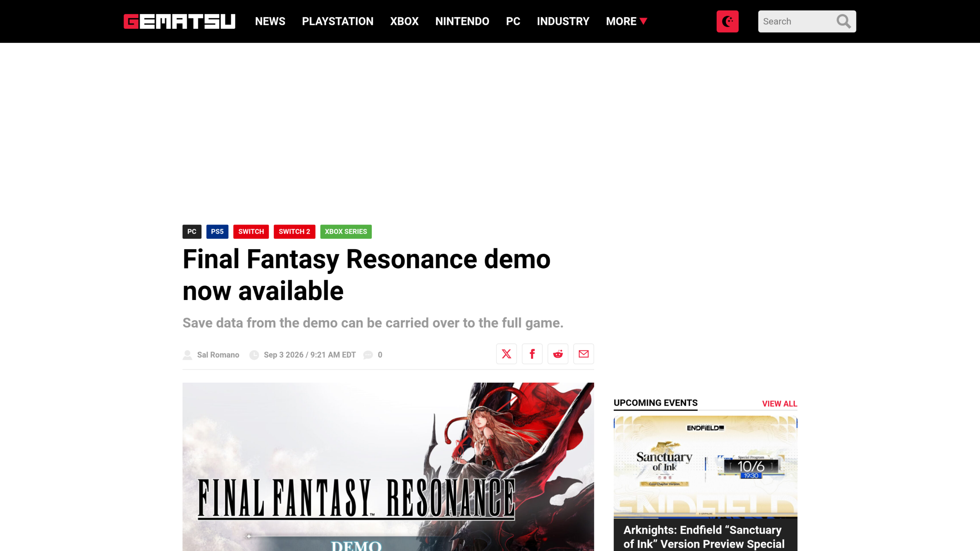Open the Industry section

(563, 21)
